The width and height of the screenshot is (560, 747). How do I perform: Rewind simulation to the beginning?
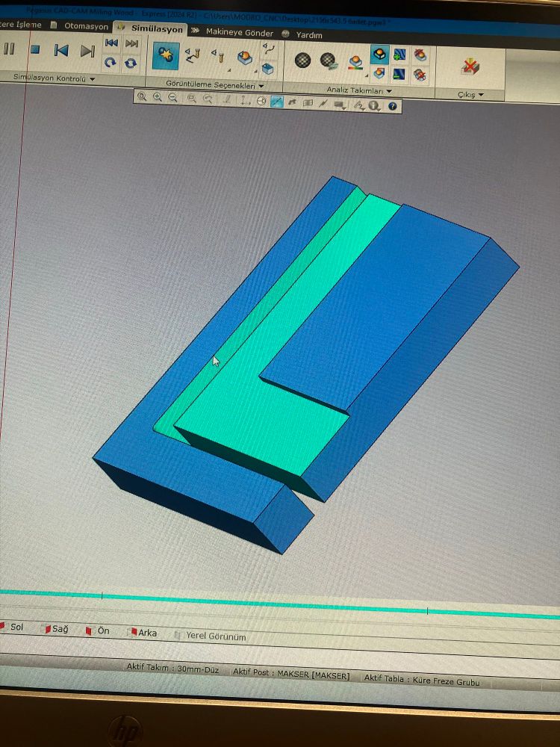pos(111,43)
